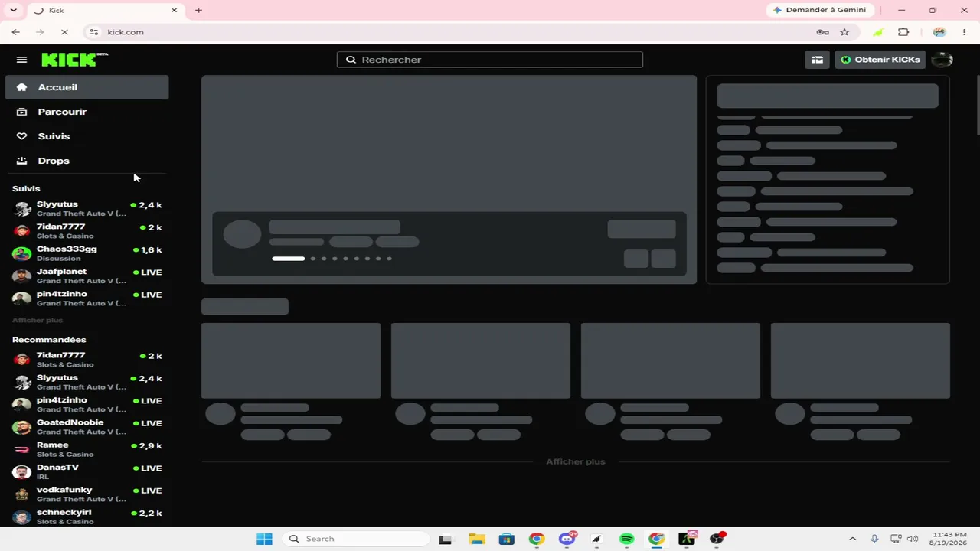Open the Chrome extensions puzzle icon
The height and width of the screenshot is (551, 980).
coord(903,32)
